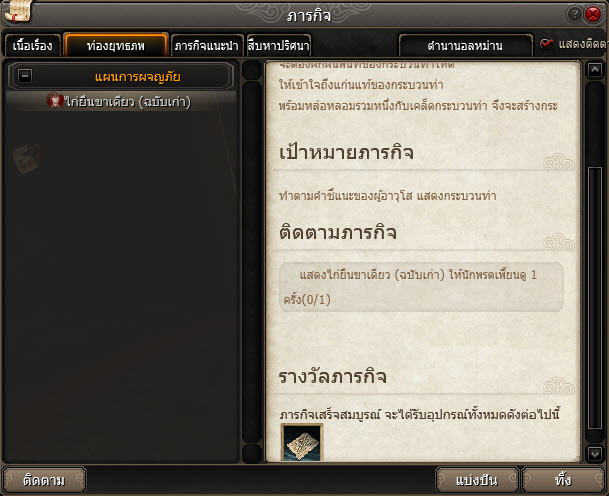This screenshot has height=496, width=609.
Task: Click the scrollbar down arrow
Action: pyautogui.click(x=595, y=453)
